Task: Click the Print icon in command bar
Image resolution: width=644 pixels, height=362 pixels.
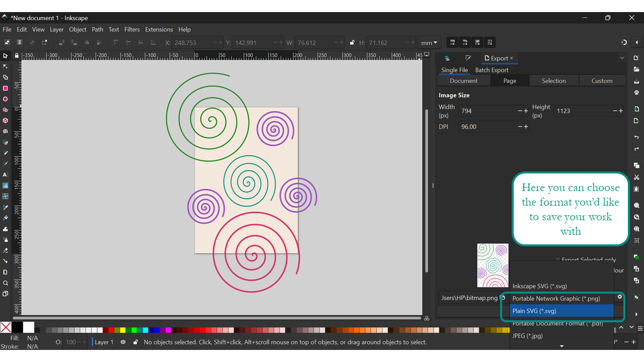Action: tap(636, 93)
